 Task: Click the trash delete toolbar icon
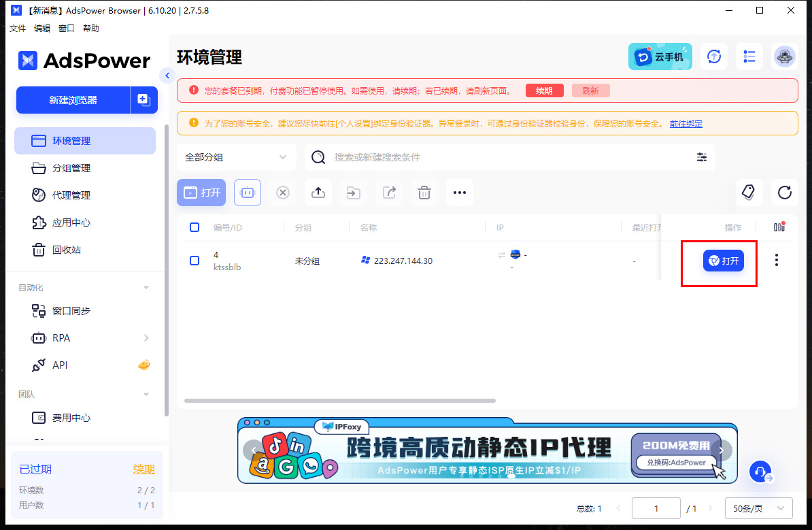pos(424,193)
